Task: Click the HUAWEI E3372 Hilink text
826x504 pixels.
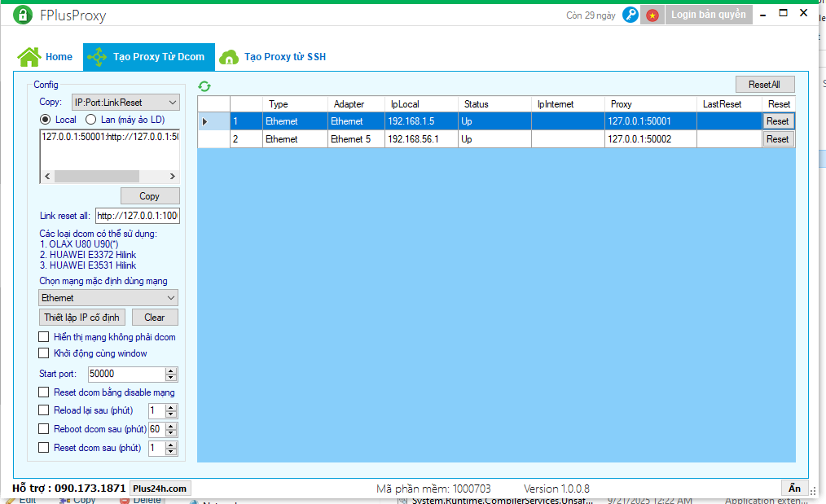Action: point(88,255)
